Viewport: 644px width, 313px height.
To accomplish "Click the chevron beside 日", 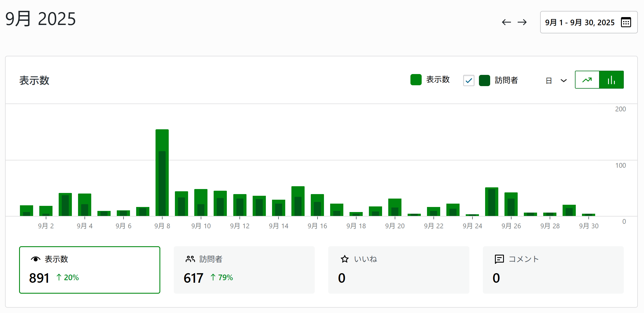I will (563, 81).
